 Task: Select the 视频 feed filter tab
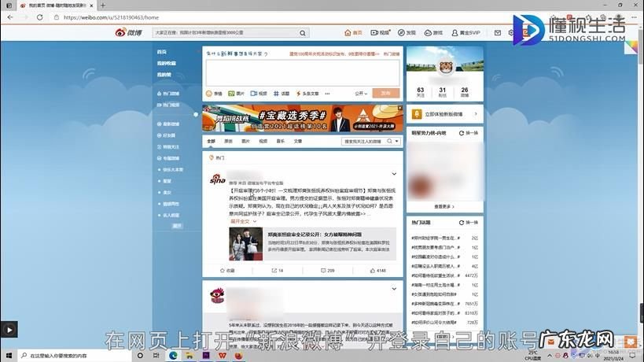(263, 142)
